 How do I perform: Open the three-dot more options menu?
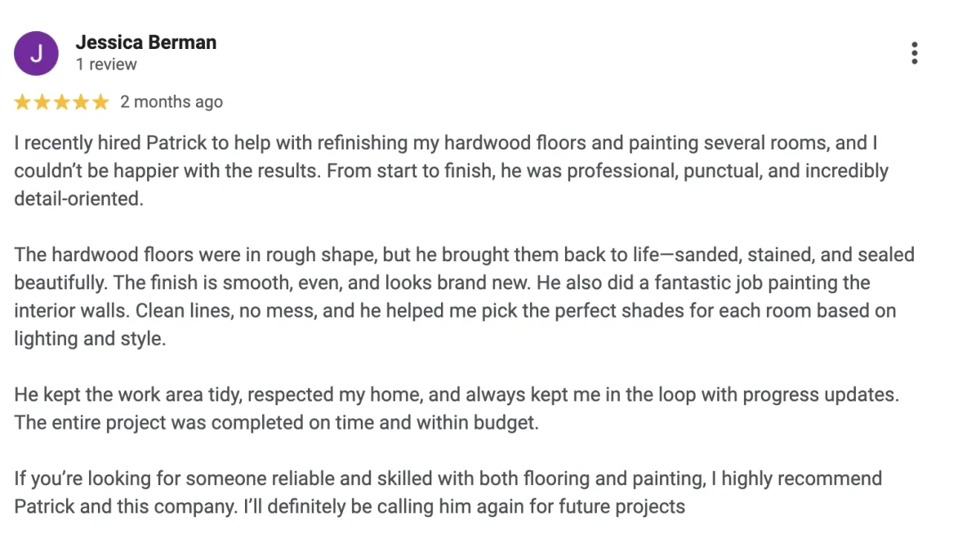pos(914,53)
